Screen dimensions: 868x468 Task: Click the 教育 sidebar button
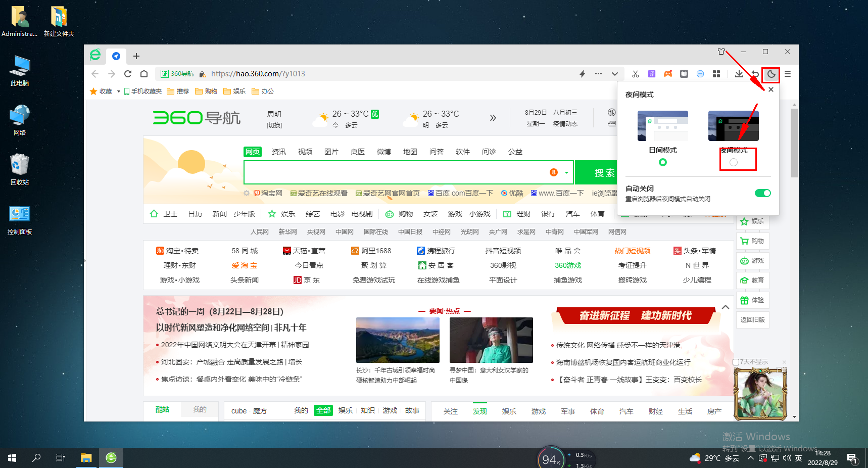pos(753,280)
